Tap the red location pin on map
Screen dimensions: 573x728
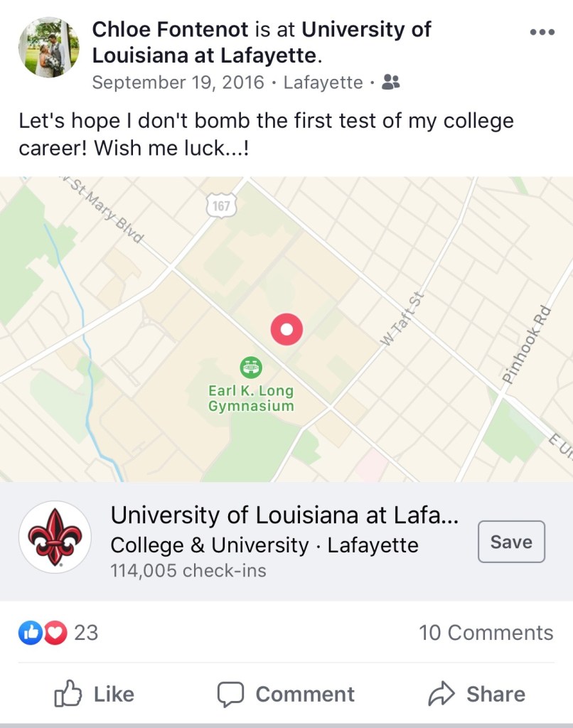click(286, 329)
